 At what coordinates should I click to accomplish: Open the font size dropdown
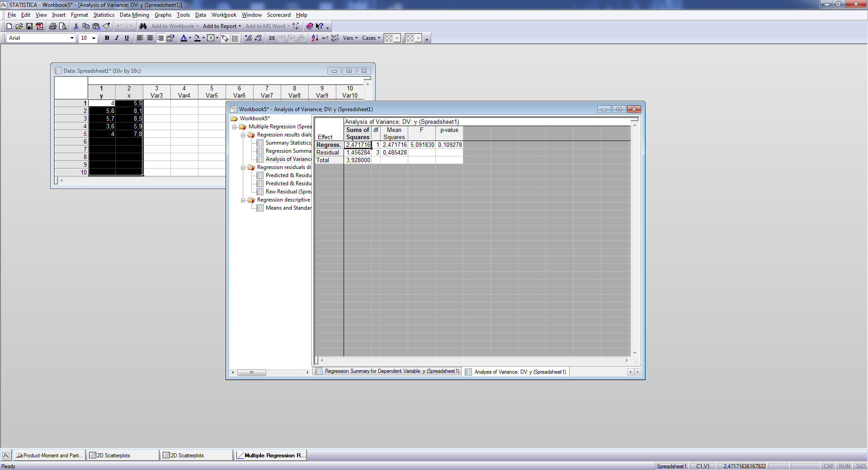click(94, 38)
